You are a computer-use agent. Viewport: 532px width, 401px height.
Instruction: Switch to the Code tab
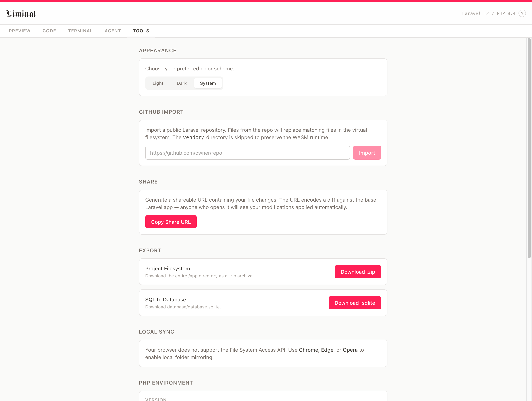(x=49, y=31)
